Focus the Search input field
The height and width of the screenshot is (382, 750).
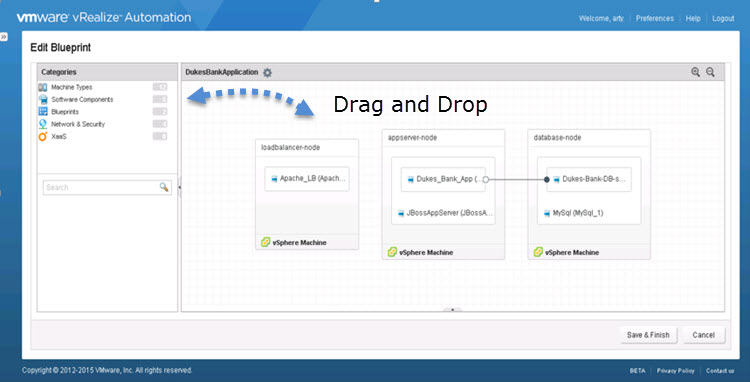coord(107,187)
